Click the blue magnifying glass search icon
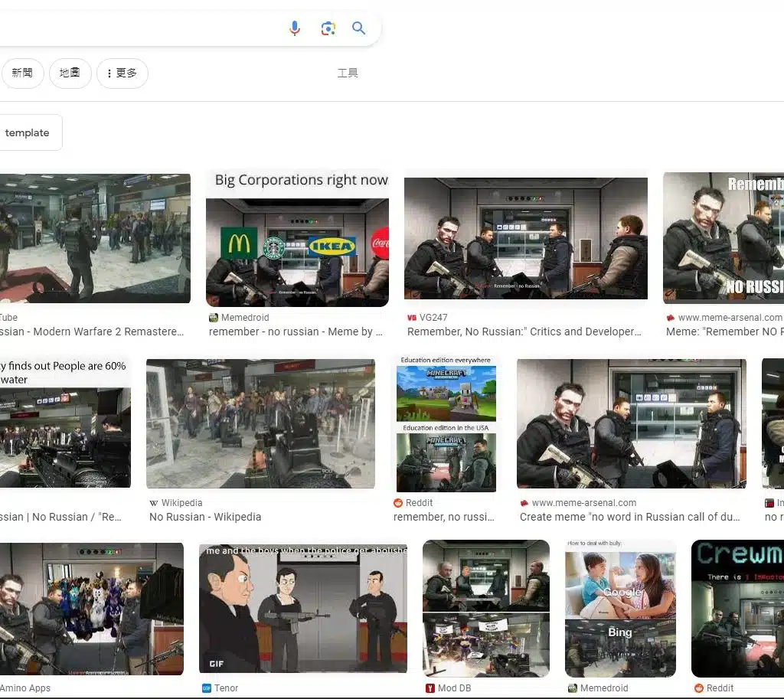This screenshot has height=699, width=784. (x=358, y=28)
